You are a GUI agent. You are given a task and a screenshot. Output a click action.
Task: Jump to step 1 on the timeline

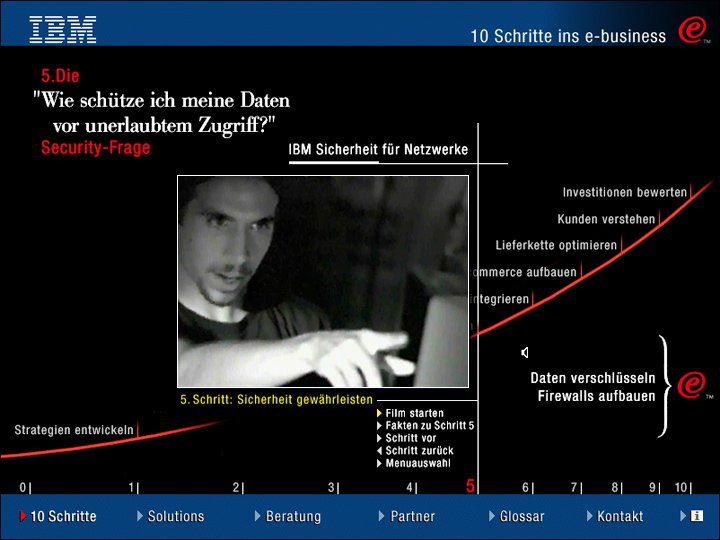134,487
